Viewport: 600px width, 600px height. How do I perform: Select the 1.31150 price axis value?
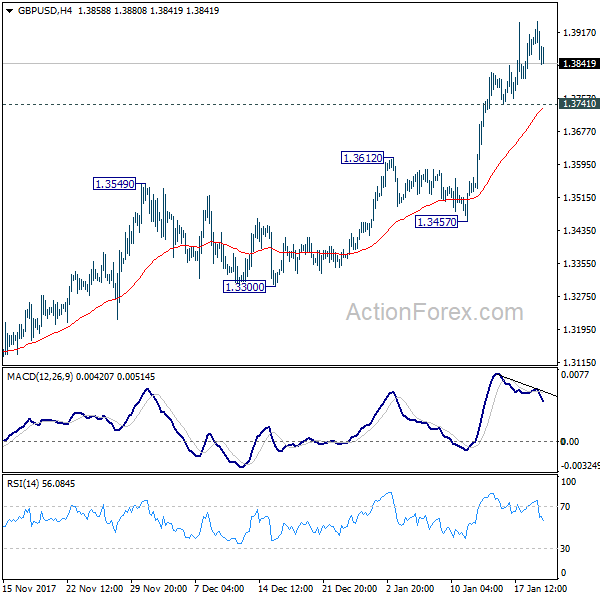(x=578, y=363)
